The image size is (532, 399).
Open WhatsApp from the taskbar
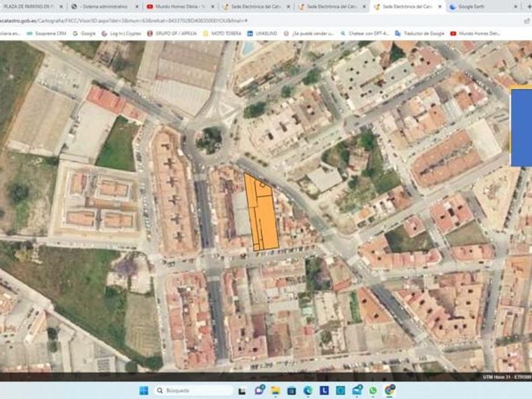point(373,390)
